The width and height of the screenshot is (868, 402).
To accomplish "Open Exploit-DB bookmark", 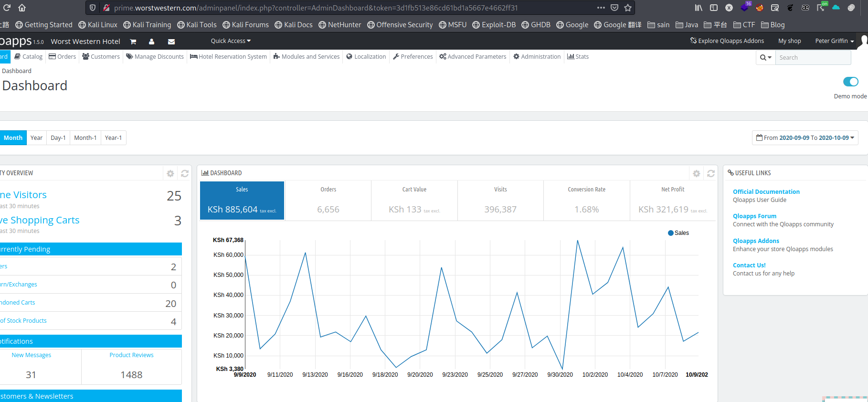I will click(494, 25).
